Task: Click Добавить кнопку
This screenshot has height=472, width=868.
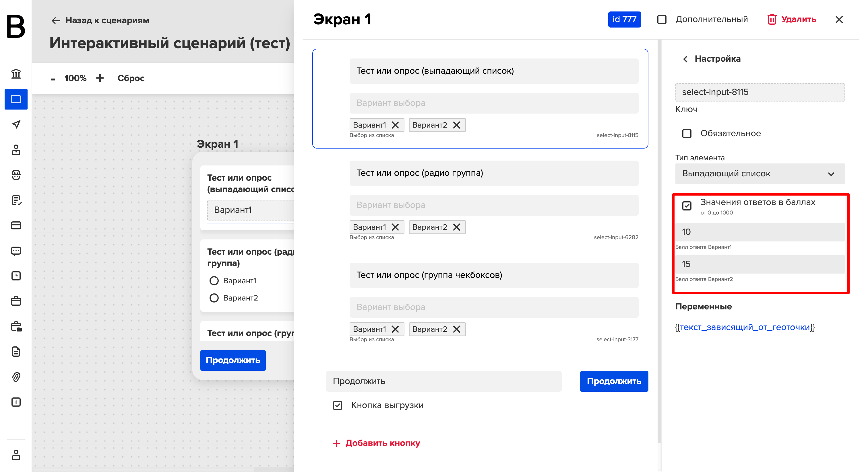Action: tap(376, 443)
